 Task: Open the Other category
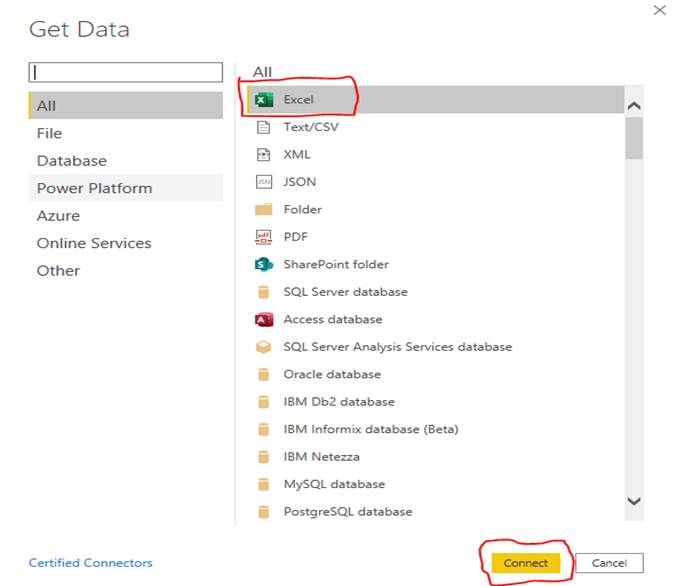click(126, 271)
